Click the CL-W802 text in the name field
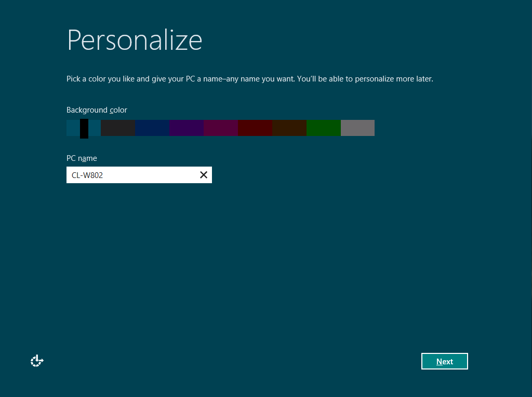Viewport: 532px width, 397px height. click(x=87, y=175)
